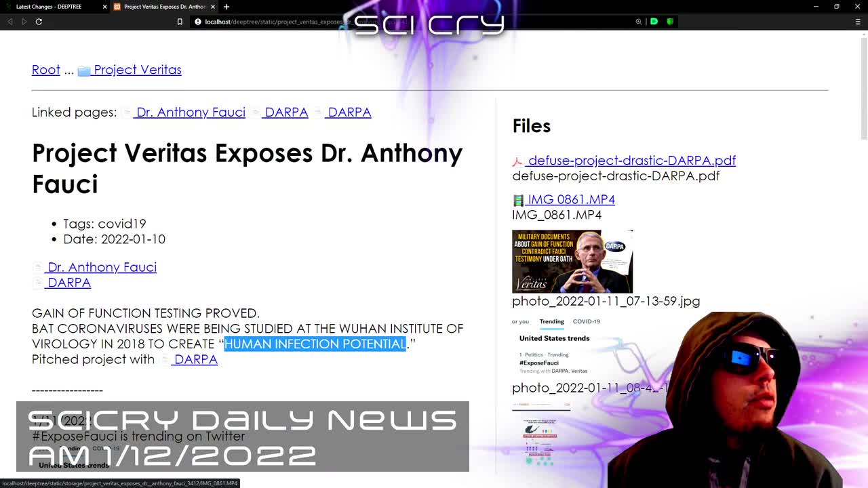Close the Latest Changes - DEEPTREE tab
Screen dimensions: 868x488
click(x=105, y=7)
